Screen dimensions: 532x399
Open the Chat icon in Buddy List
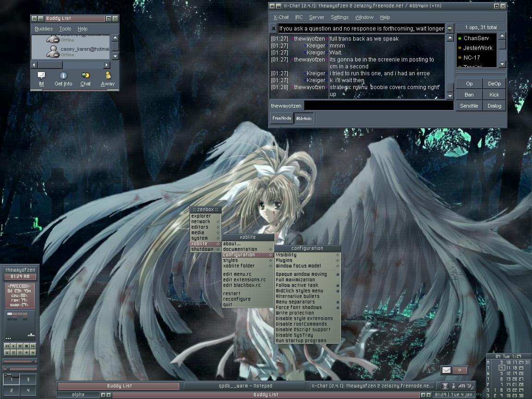[x=85, y=75]
